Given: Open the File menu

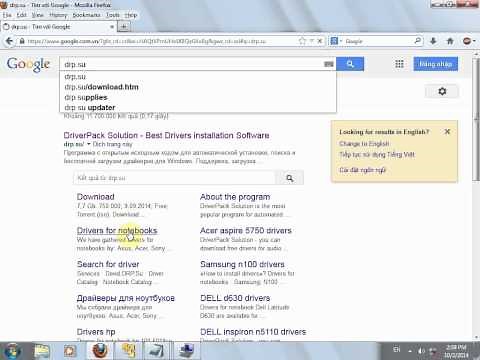Looking at the screenshot, I should click(7, 15).
